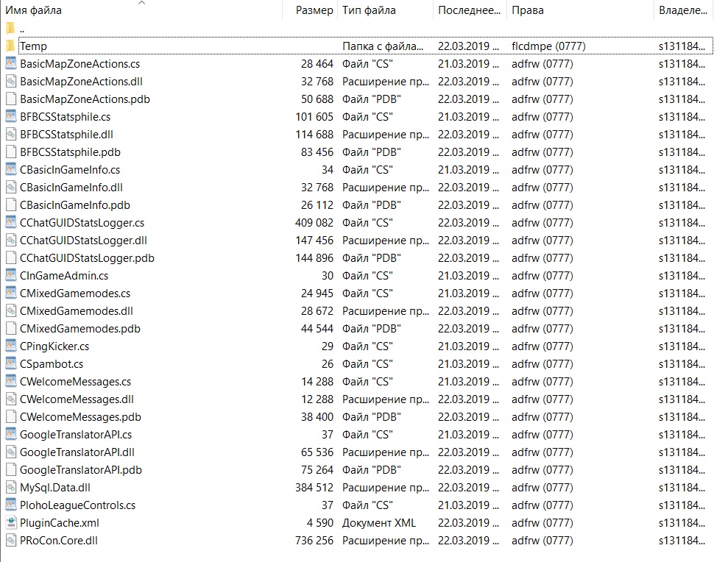The height and width of the screenshot is (562, 728).
Task: Select file CSpambot.cs
Action: [52, 364]
